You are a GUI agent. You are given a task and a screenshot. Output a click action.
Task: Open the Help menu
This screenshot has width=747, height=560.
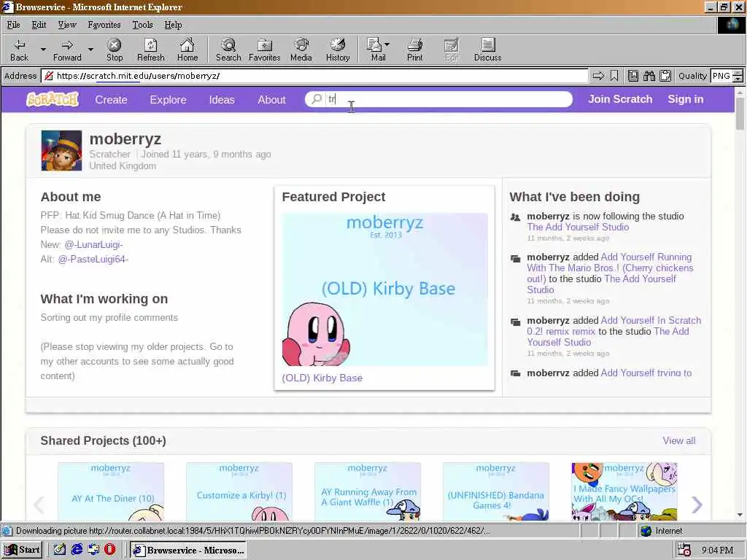pos(173,25)
